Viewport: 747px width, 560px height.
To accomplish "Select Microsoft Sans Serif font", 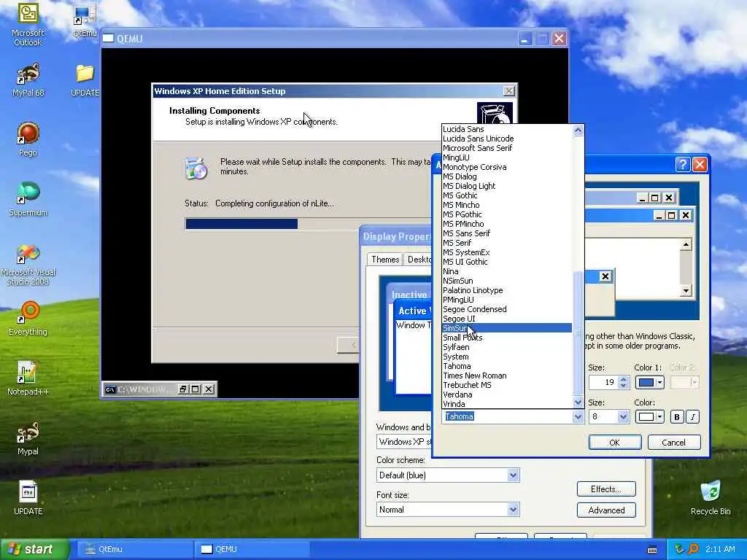I will pyautogui.click(x=507, y=148).
